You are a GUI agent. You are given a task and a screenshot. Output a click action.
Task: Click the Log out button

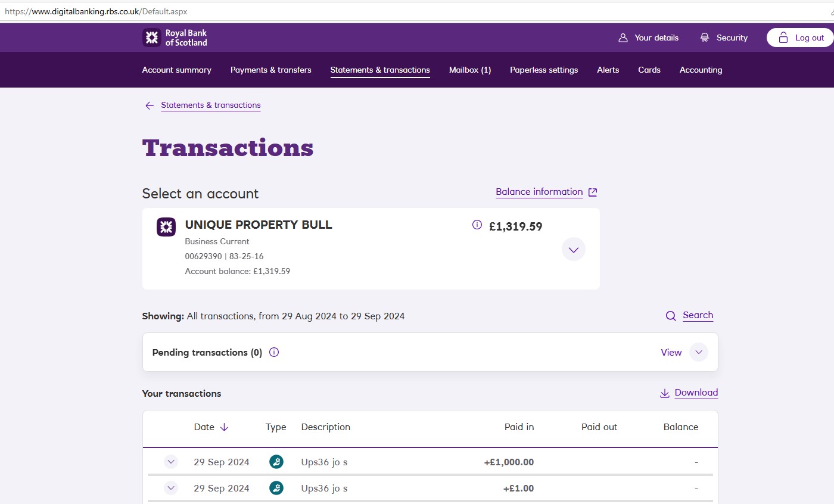click(x=801, y=38)
